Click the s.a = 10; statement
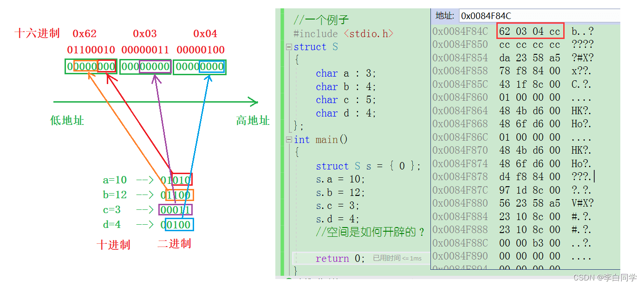 (340, 179)
